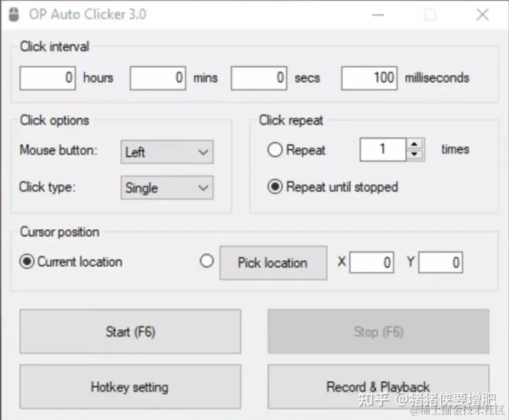Screen dimensions: 509x420
Task: Open Record & Playback
Action: point(378,387)
